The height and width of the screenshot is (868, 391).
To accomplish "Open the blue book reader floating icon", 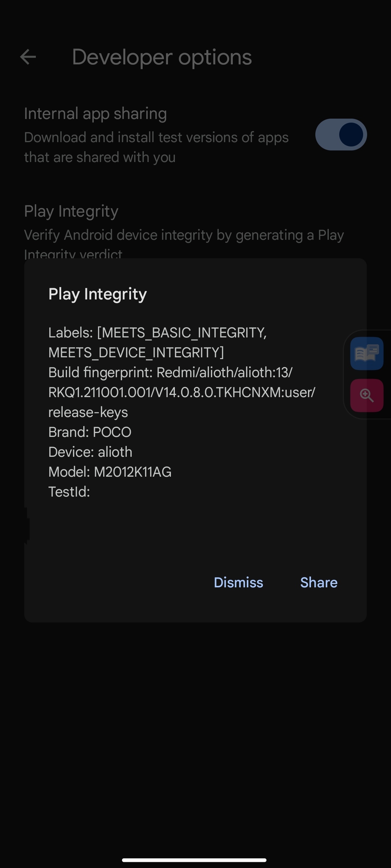I will point(367,353).
